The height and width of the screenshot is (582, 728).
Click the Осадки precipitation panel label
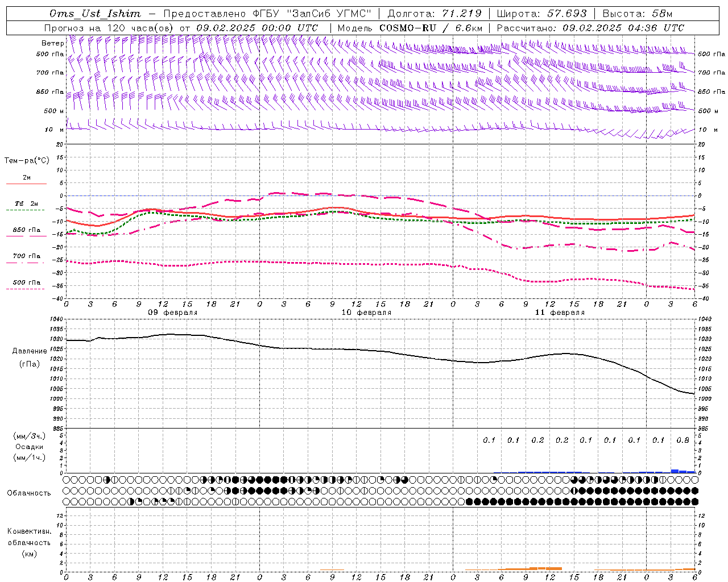pos(30,447)
